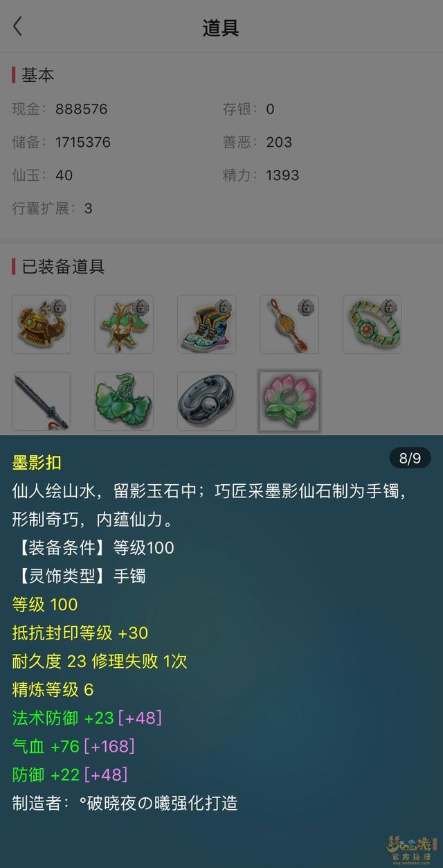Choose the dark ring bracelet icon
443x868 pixels.
coord(206,401)
